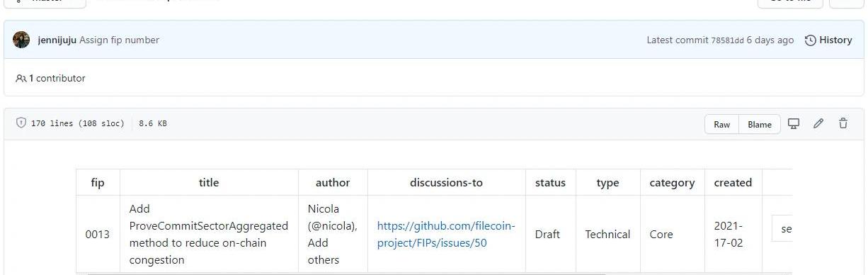Click the shield icon beside 170 lines
Image resolution: width=868 pixels, height=275 pixels.
pyautogui.click(x=21, y=123)
